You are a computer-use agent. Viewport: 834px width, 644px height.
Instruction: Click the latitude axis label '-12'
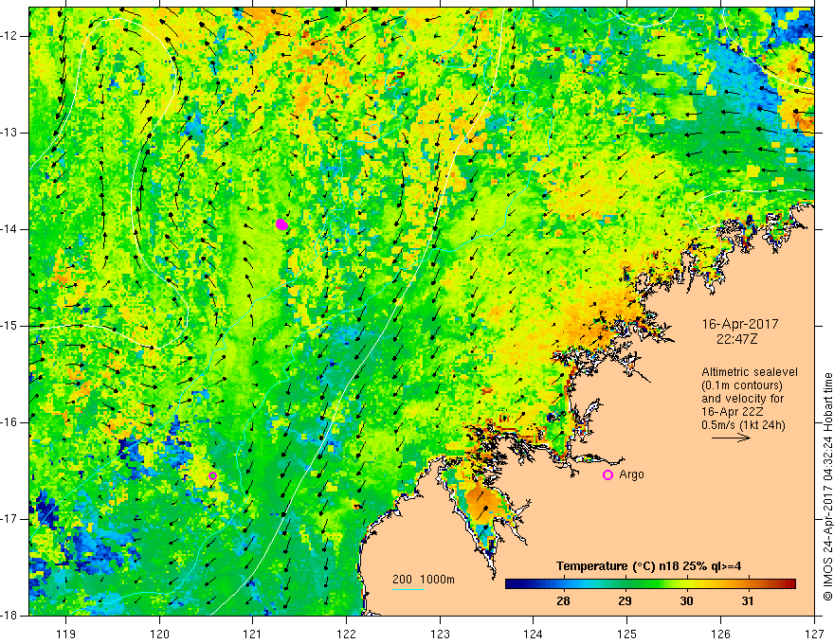tap(10, 36)
